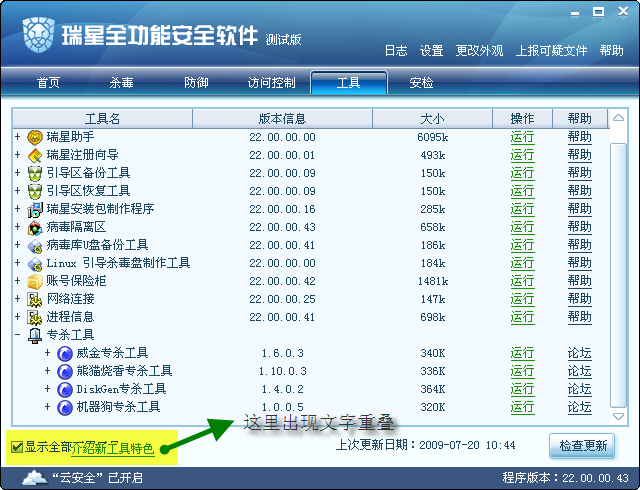Open the 介绍新工具特色 link

[113, 448]
